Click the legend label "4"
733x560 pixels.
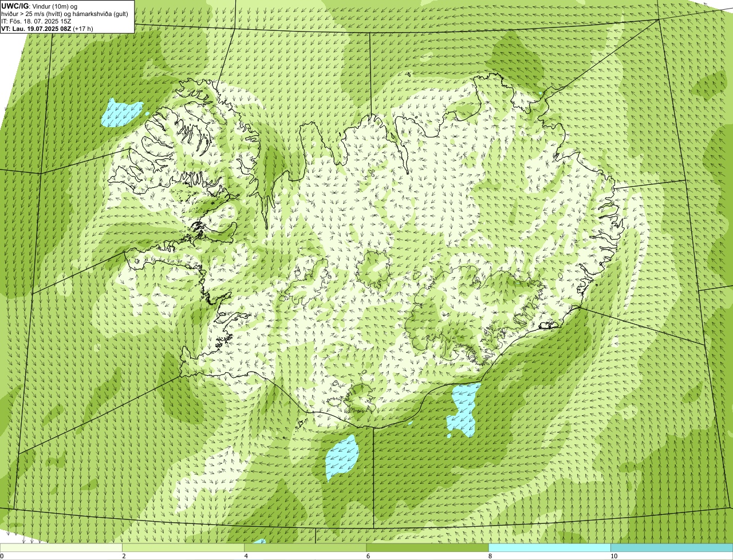(x=246, y=556)
